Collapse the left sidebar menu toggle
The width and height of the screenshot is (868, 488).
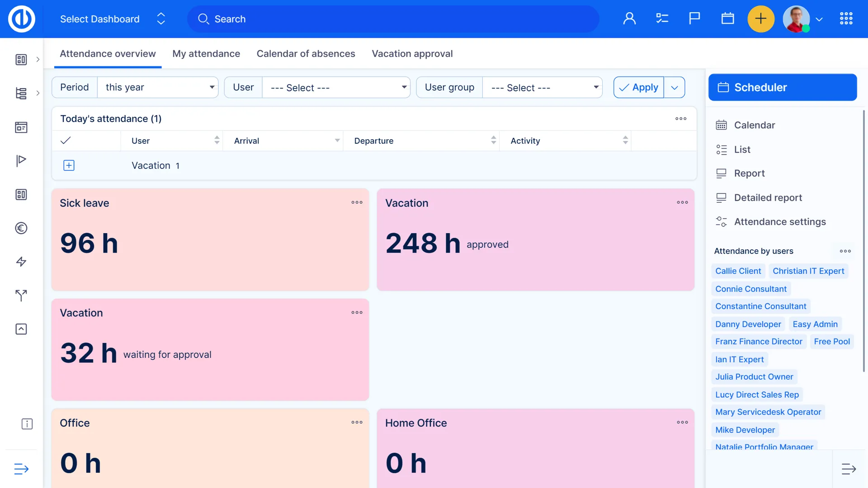tap(21, 469)
